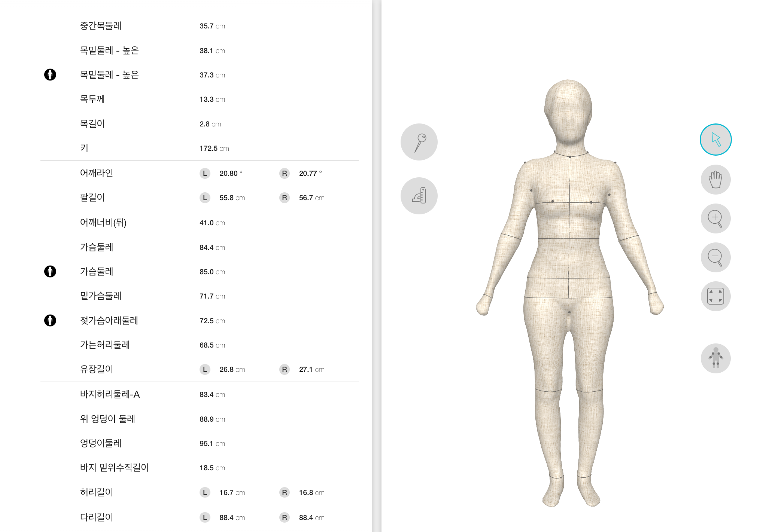This screenshot has width=757, height=532.
Task: Open the measuring ruler tool
Action: [419, 196]
